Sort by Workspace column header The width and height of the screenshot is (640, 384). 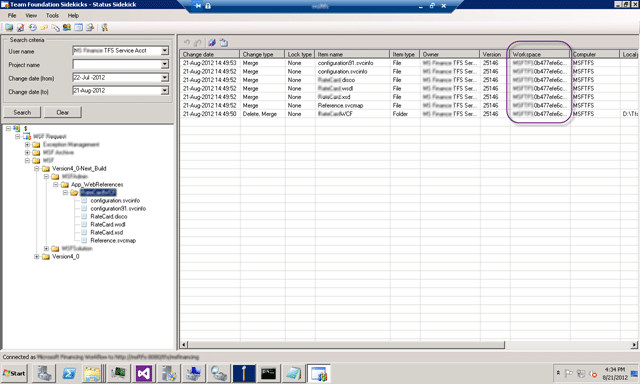click(x=540, y=54)
